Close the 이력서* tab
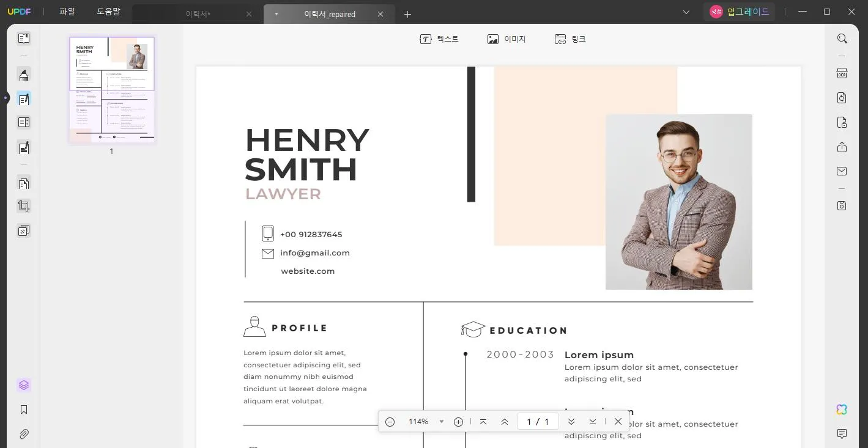The width and height of the screenshot is (868, 448). (x=249, y=14)
